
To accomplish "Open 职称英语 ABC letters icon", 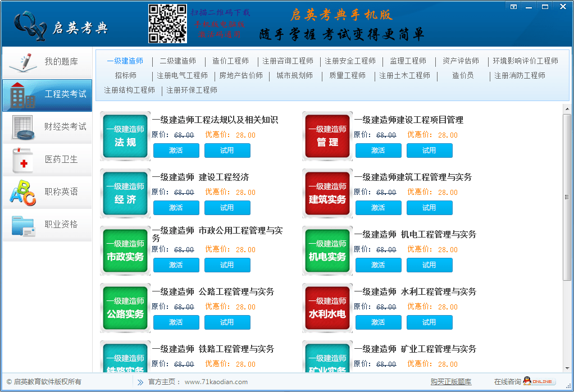I will [22, 193].
